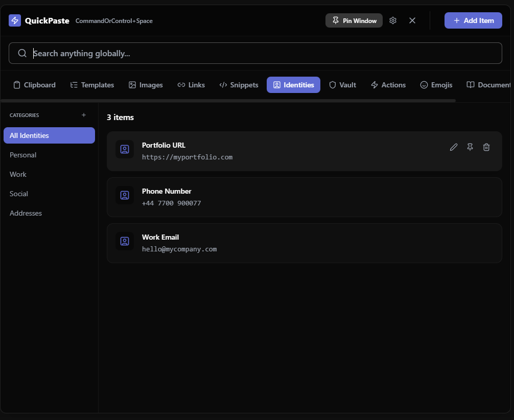This screenshot has width=514, height=420.
Task: Open settings via gear icon
Action: 393,20
